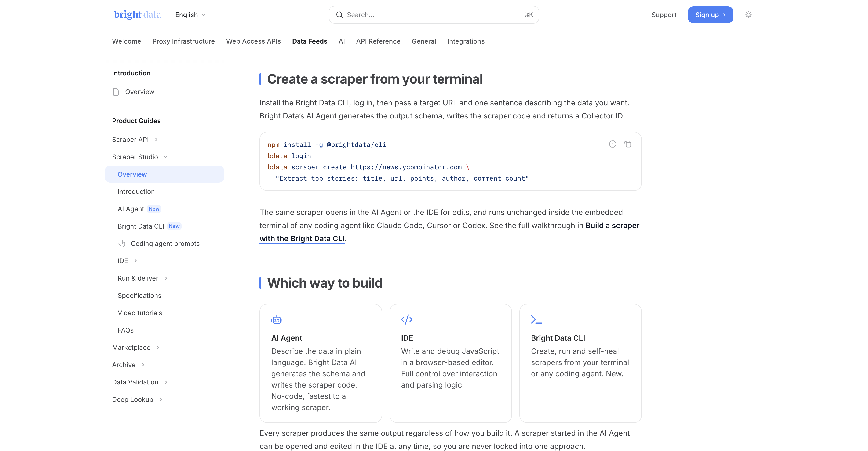Focus the Search input field
The height and width of the screenshot is (451, 868).
pyautogui.click(x=434, y=15)
